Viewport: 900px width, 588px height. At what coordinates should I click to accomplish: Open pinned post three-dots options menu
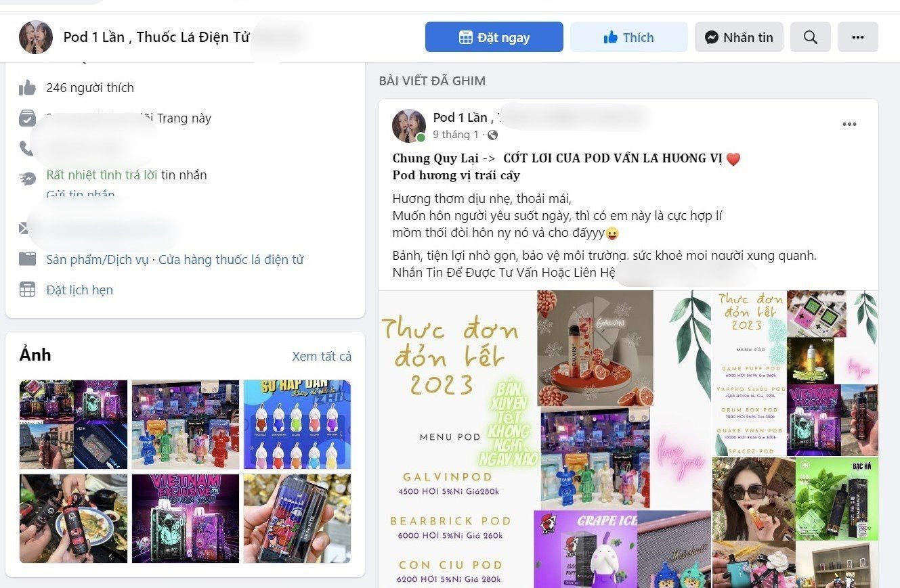[849, 125]
